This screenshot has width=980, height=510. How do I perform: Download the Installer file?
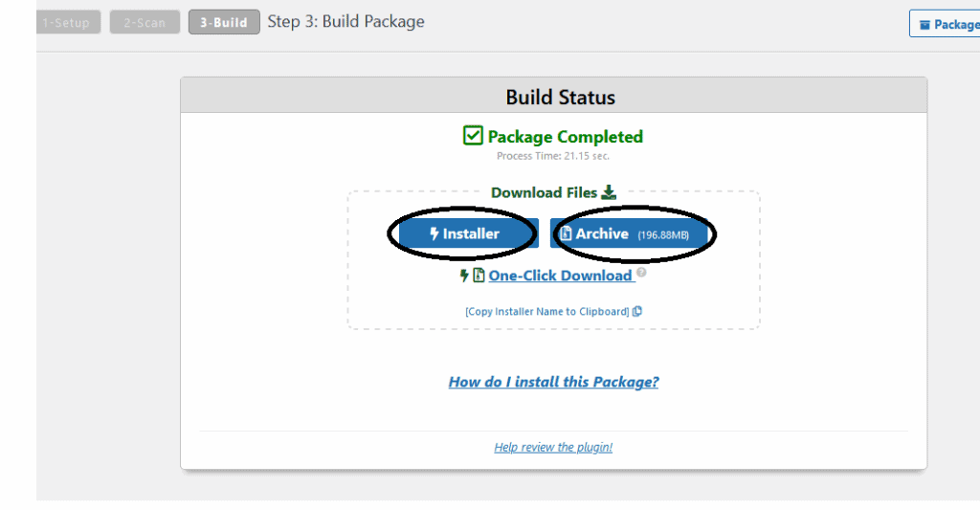[466, 233]
